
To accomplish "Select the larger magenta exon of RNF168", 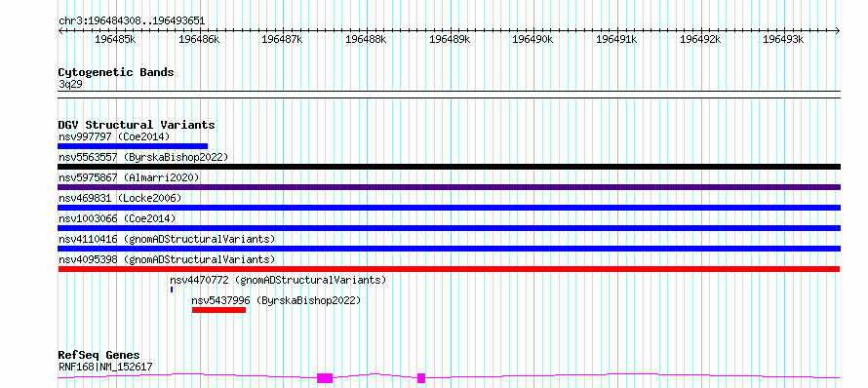I will [x=325, y=378].
